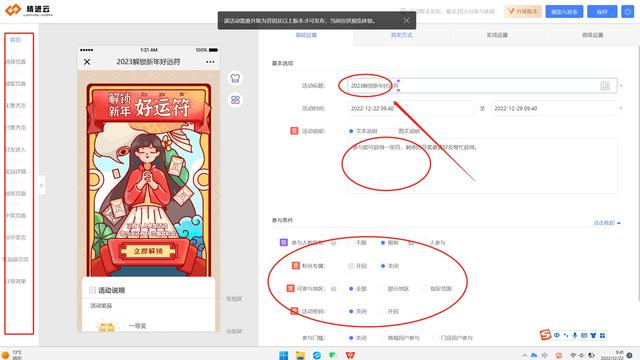The width and height of the screenshot is (640, 360).
Task: Open the four-squares module icon beside the preview
Action: click(x=235, y=100)
